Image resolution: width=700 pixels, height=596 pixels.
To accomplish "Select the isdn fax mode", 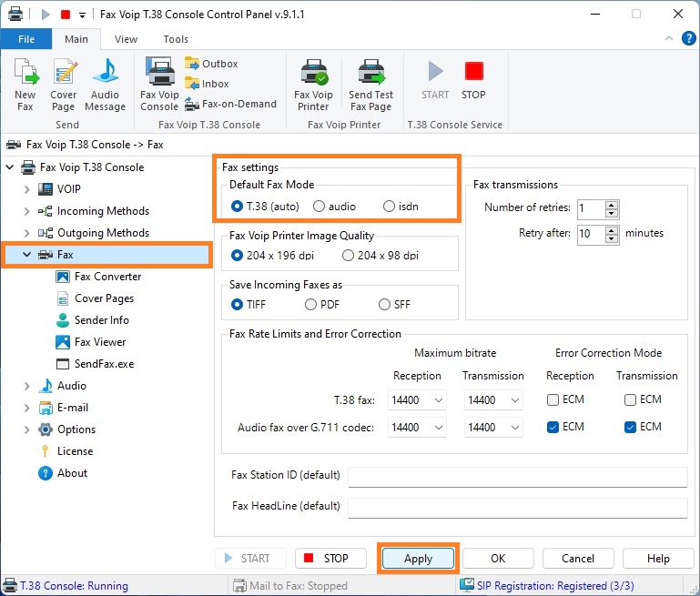I will click(x=401, y=207).
